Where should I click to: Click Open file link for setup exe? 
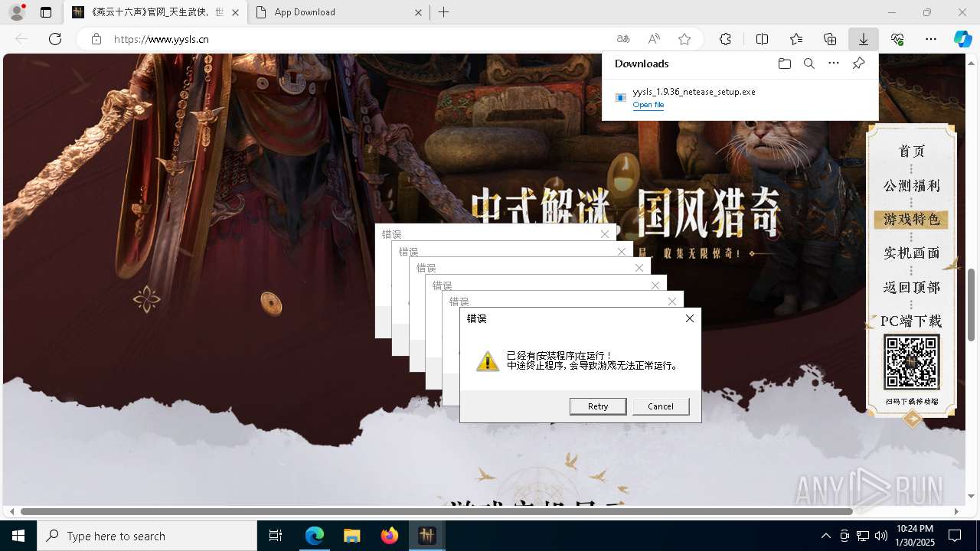coord(648,105)
